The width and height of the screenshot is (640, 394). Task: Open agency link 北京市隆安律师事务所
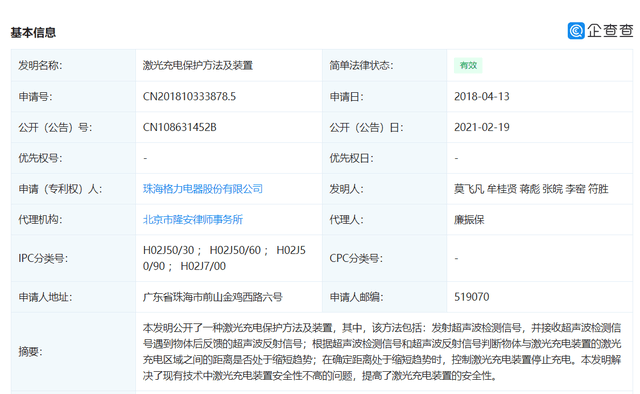coord(193,220)
